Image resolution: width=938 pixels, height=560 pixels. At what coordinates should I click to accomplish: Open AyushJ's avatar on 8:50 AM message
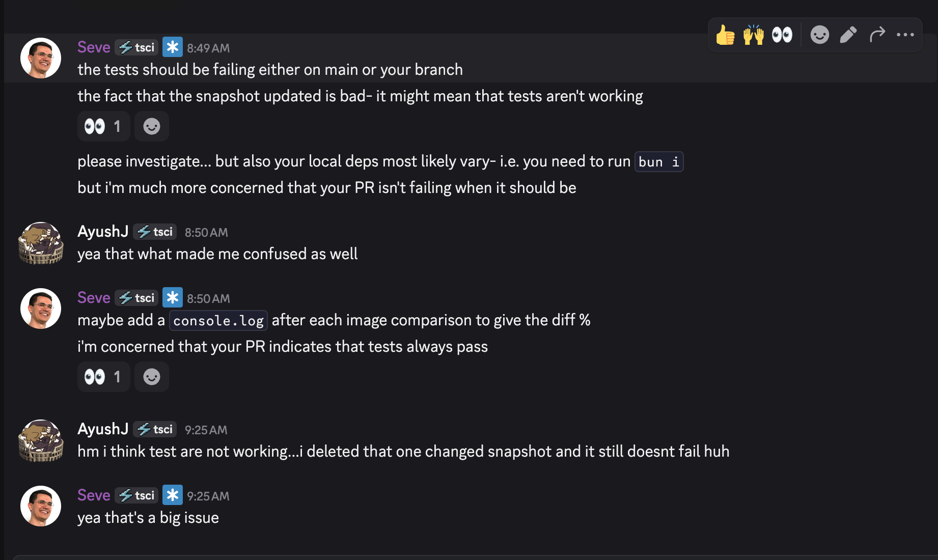(x=41, y=243)
